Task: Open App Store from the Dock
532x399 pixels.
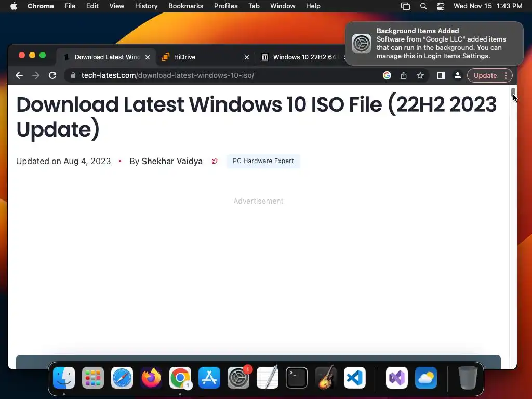Action: tap(209, 378)
